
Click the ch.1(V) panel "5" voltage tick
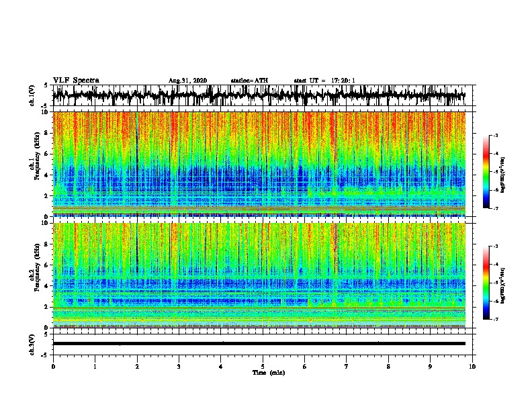[46, 85]
